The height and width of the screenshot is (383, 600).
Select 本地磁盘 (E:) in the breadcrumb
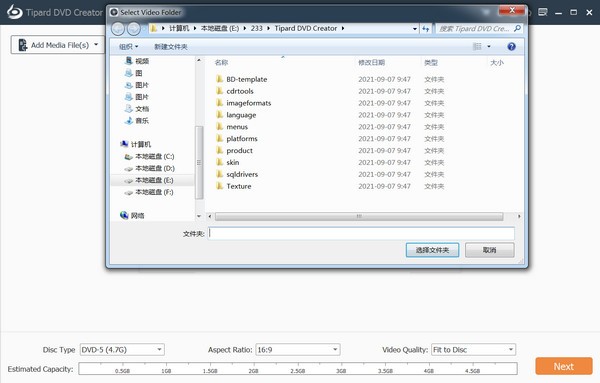220,28
